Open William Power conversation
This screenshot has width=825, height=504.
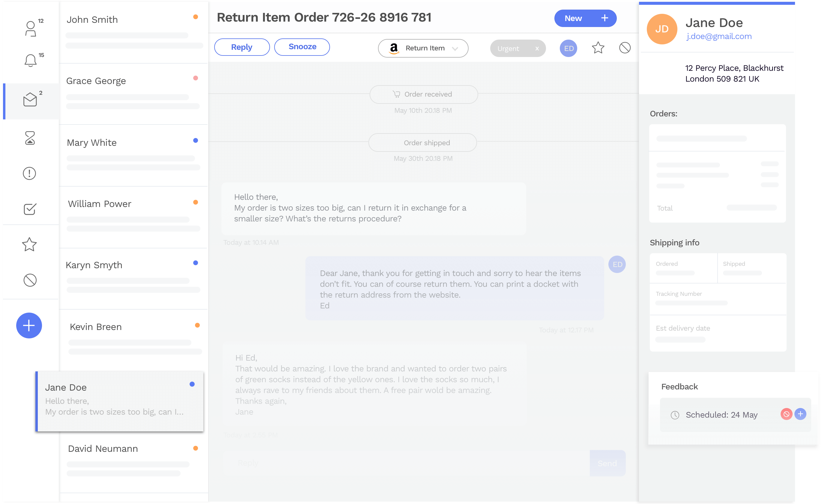tap(133, 217)
